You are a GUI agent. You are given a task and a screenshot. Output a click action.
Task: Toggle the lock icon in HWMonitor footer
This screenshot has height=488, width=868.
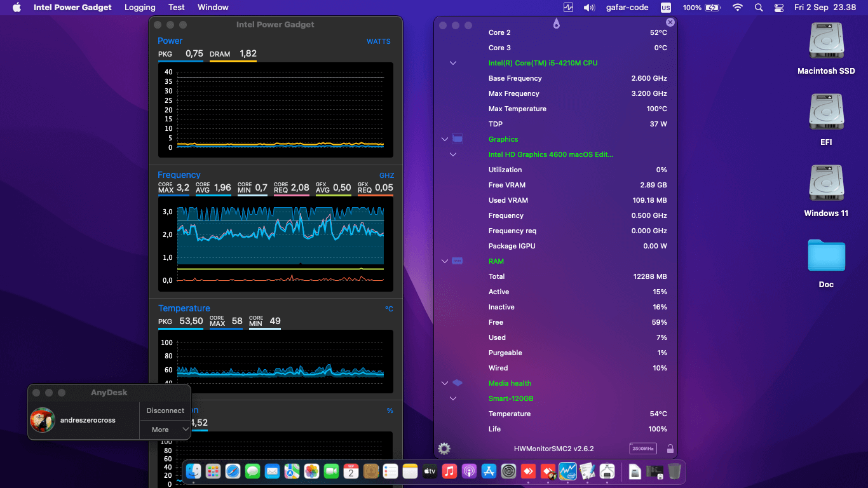click(x=670, y=449)
